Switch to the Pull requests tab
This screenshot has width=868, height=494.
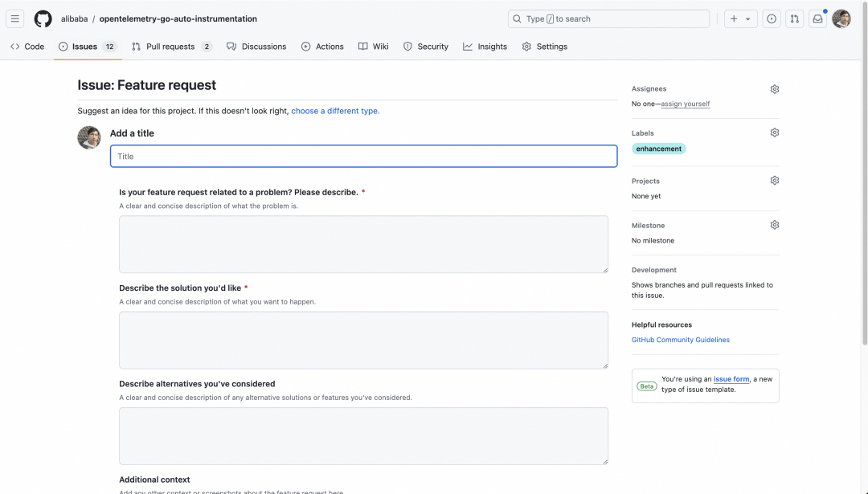pos(171,47)
